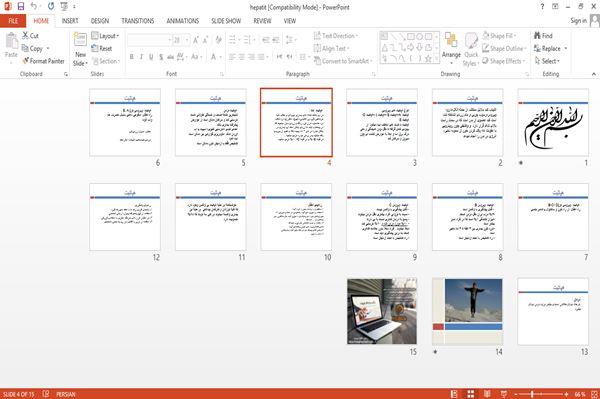600x399 pixels.
Task: Click Convert to SmartArt
Action: click(x=342, y=61)
